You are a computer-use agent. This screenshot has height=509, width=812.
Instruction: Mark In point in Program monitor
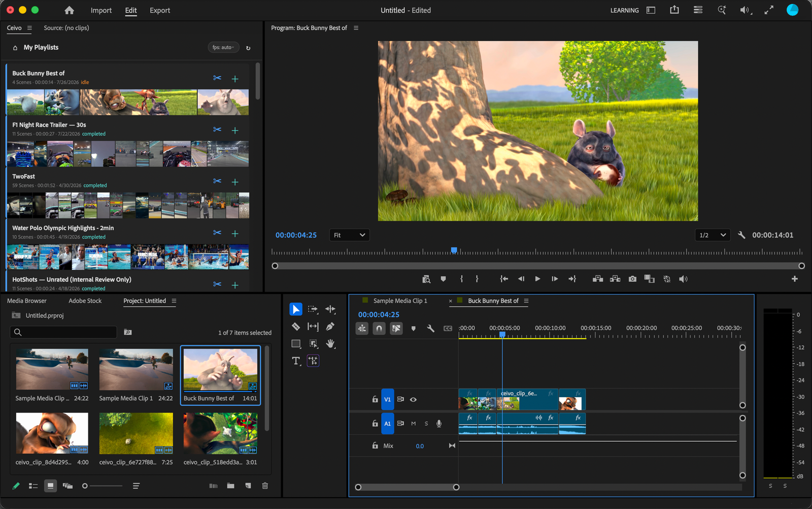(x=461, y=279)
